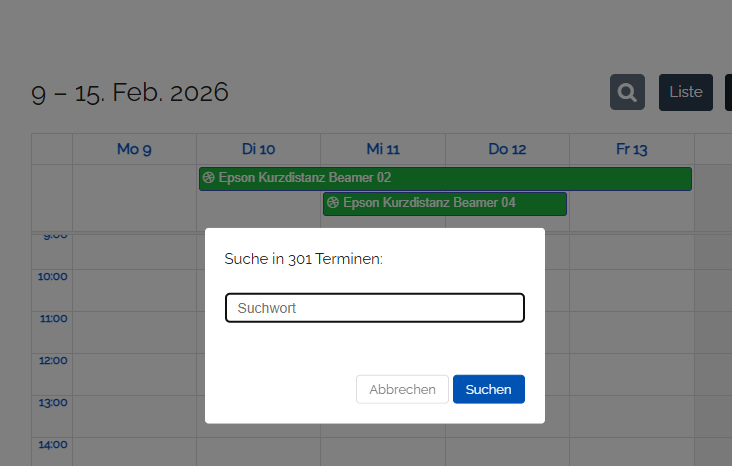This screenshot has width=732, height=466.
Task: Select the 12:00 time row label
Action: pos(52,360)
